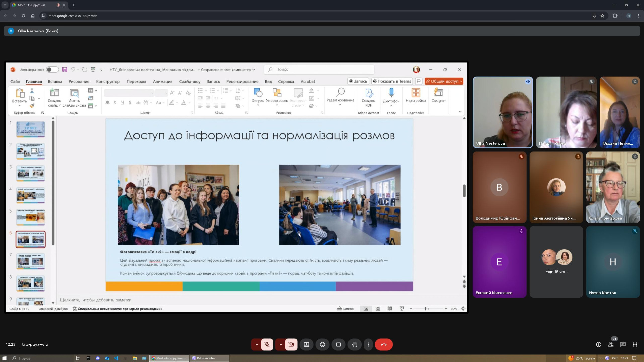Raise your hand in the meeting

pyautogui.click(x=355, y=344)
